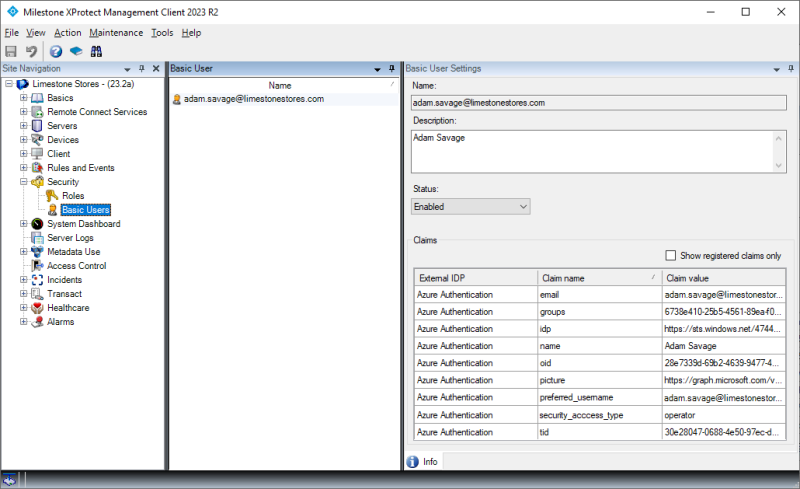Click the Server Logs icon
This screenshot has height=489, width=800.
(37, 238)
